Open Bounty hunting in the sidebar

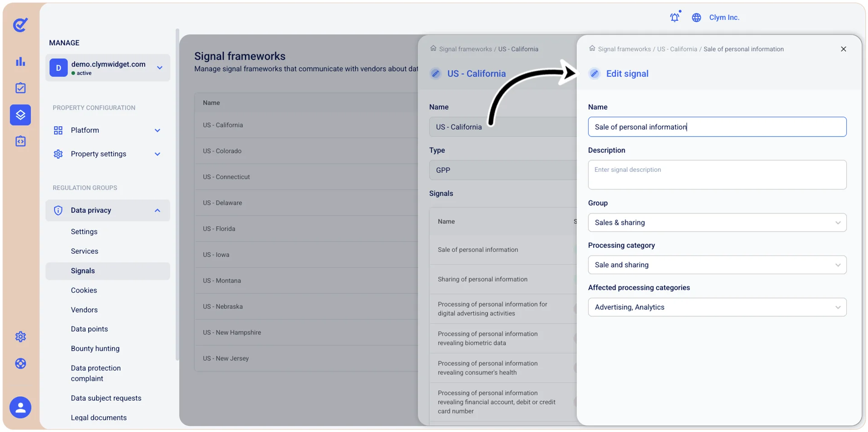coord(95,348)
